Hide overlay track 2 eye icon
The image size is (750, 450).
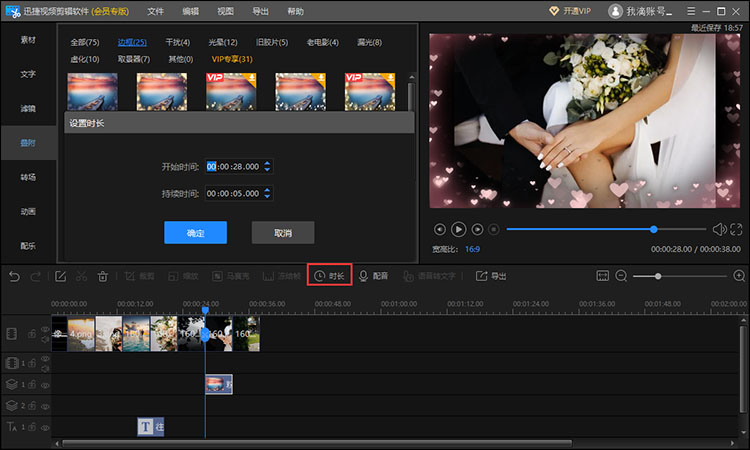tap(45, 406)
